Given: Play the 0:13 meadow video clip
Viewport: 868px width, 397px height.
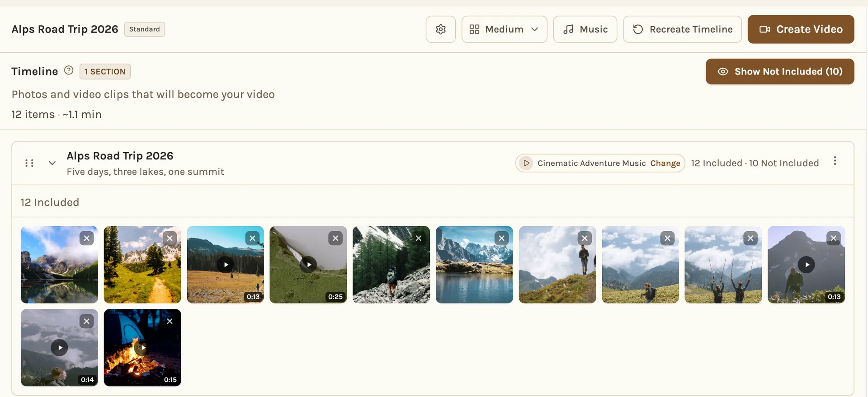Looking at the screenshot, I should point(226,265).
